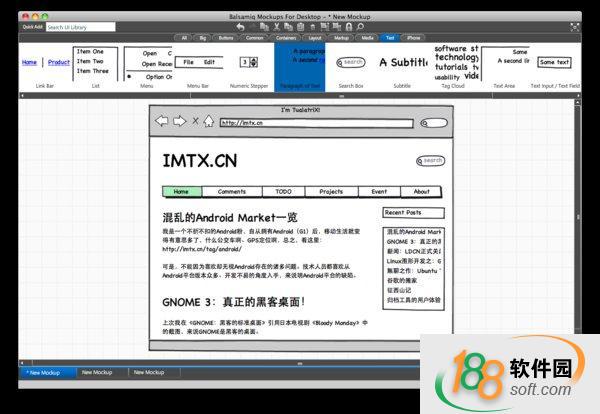The image size is (600, 414).
Task: Click the mockup URL address bar
Action: point(315,123)
